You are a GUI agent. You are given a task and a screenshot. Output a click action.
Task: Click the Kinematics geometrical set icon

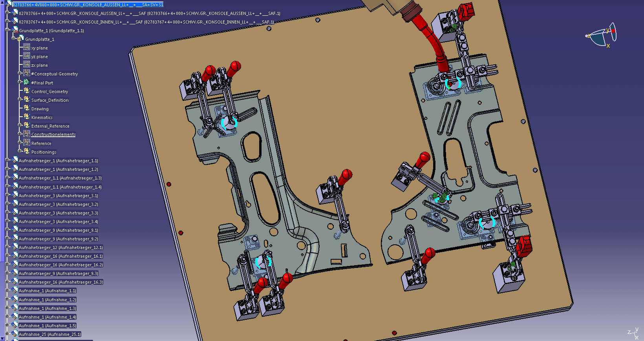coord(27,117)
